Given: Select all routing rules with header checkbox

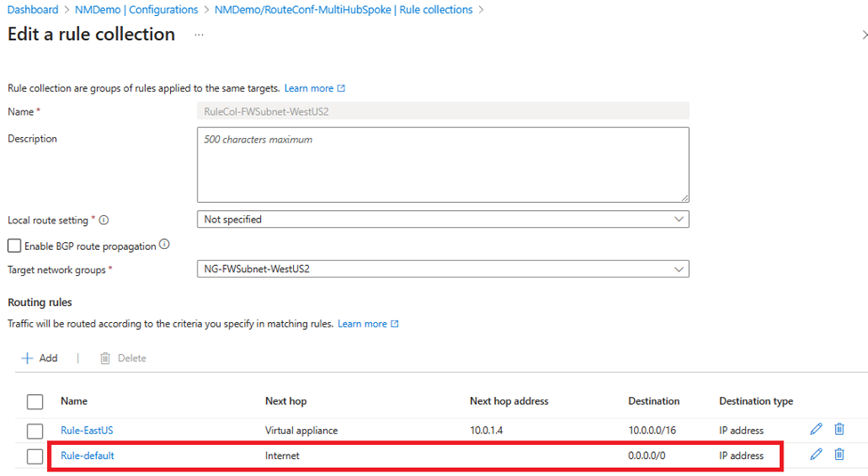Looking at the screenshot, I should tap(35, 401).
